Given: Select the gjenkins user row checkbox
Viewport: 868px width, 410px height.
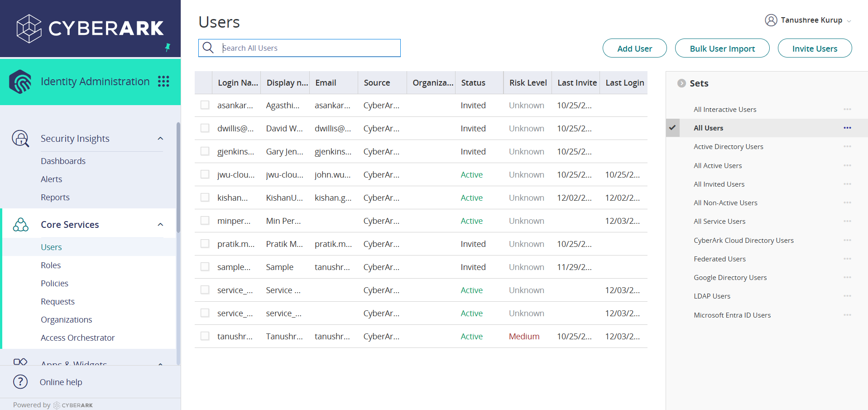Looking at the screenshot, I should tap(205, 151).
